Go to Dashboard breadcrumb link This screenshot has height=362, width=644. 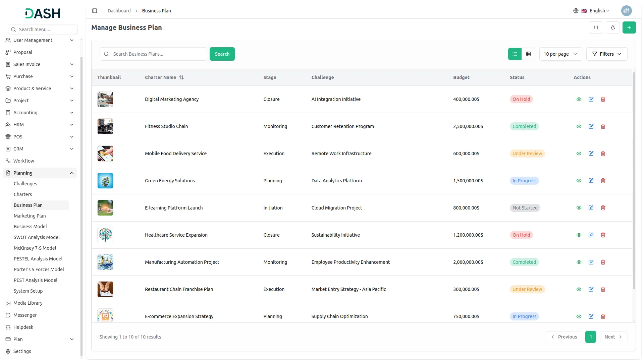119,11
